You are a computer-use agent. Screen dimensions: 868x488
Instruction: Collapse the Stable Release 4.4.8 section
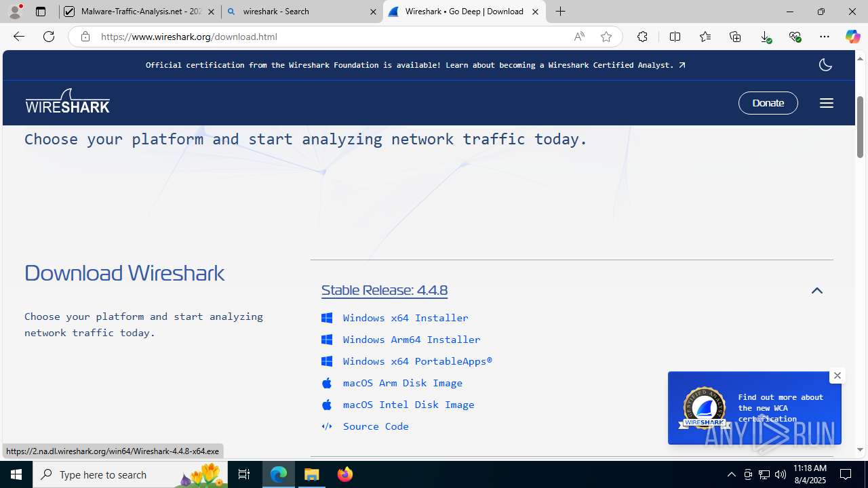coord(817,291)
